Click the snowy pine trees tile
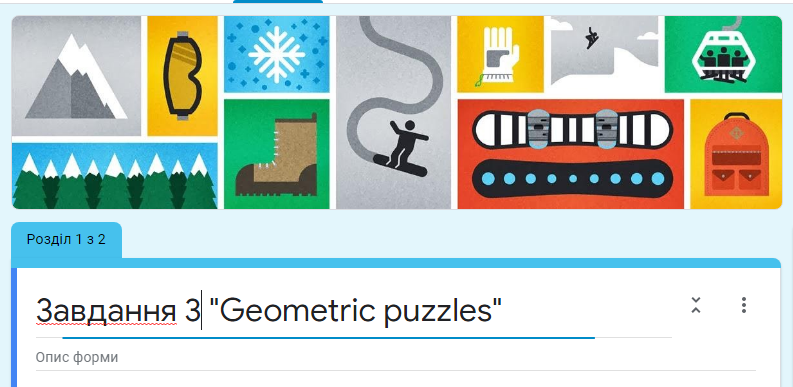This screenshot has height=387, width=793. tap(115, 176)
